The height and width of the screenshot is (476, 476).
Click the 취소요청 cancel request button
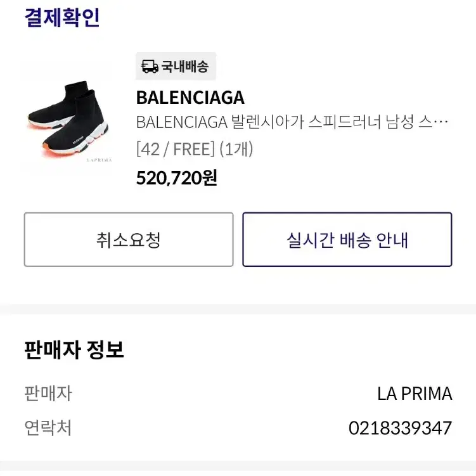[x=129, y=240]
